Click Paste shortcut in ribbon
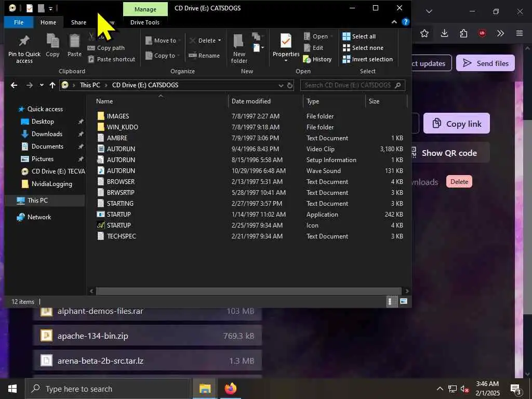This screenshot has height=399, width=532. (x=112, y=59)
